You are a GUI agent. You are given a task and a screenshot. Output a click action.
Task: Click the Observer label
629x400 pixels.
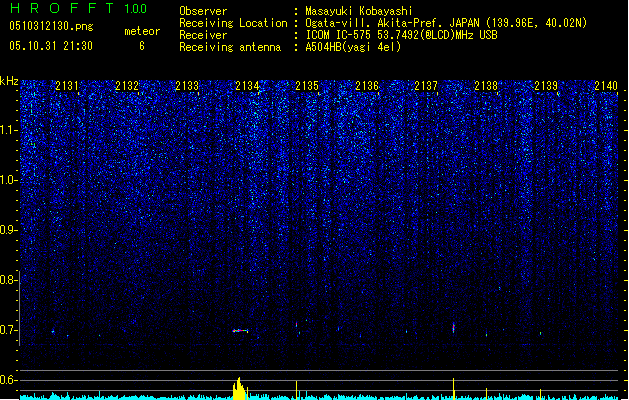pos(203,11)
